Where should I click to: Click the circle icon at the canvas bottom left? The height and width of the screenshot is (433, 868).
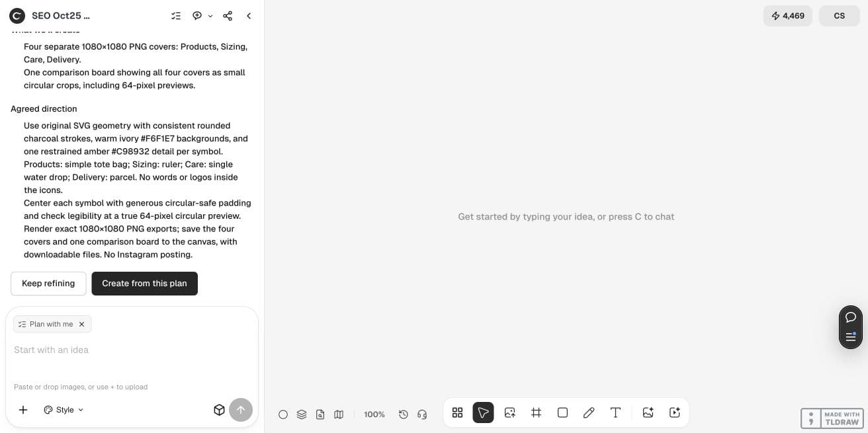(x=283, y=414)
